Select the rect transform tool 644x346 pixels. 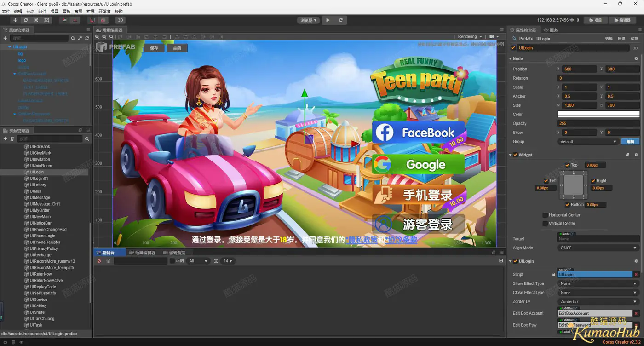coord(46,20)
